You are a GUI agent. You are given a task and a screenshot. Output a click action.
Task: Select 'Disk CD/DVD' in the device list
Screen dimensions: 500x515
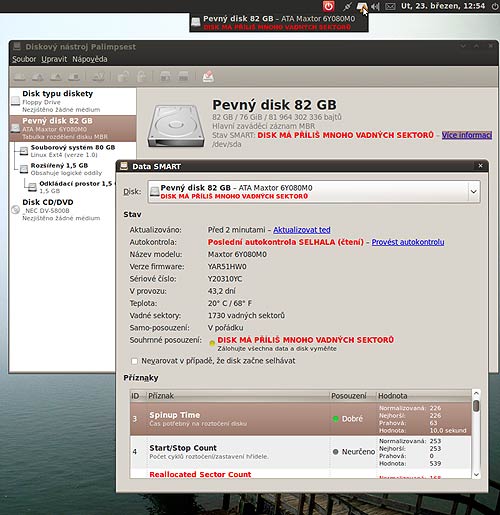62,210
